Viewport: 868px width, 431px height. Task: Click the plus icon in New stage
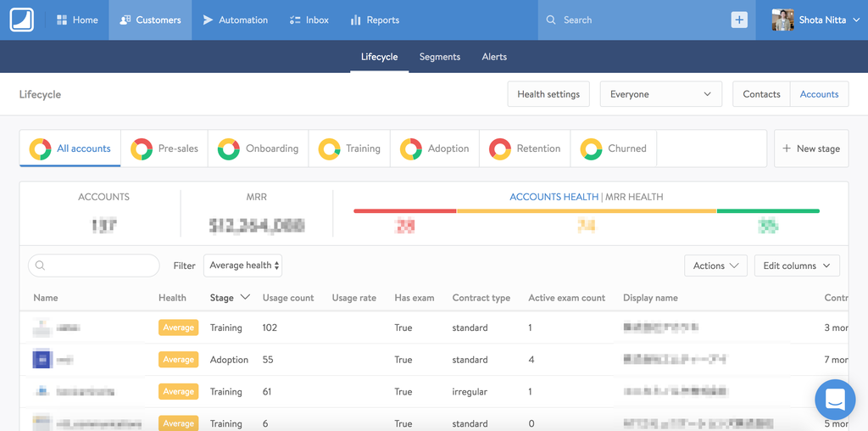(786, 148)
